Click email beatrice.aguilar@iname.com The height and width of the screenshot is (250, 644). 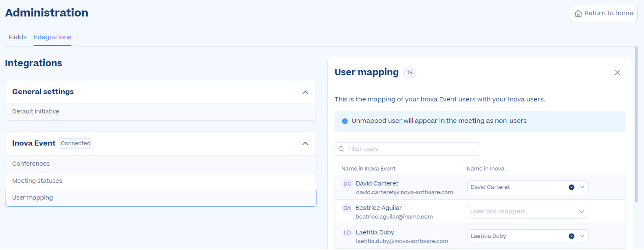[x=394, y=217]
